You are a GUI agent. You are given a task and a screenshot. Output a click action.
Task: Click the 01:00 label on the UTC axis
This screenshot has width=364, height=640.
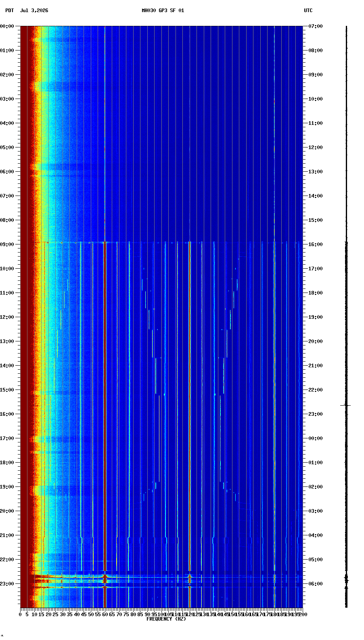316,463
